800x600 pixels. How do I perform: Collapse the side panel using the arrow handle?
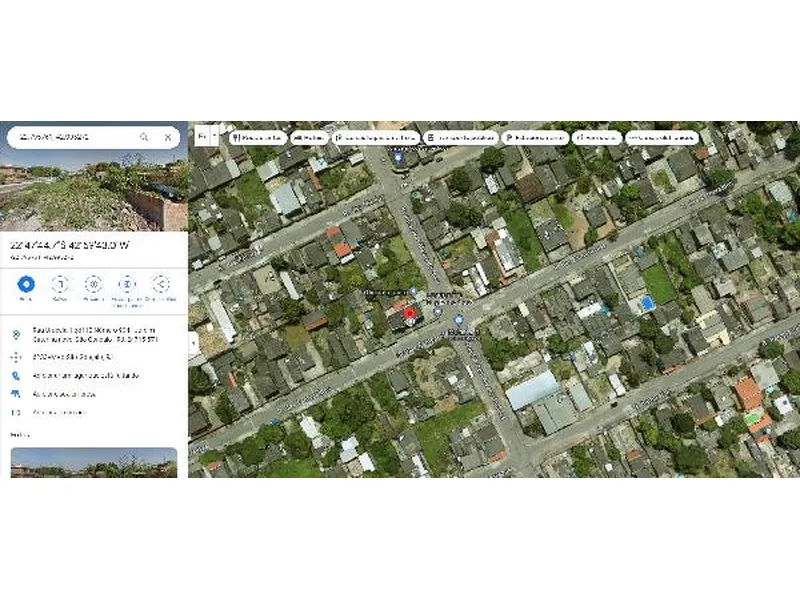pos(193,343)
